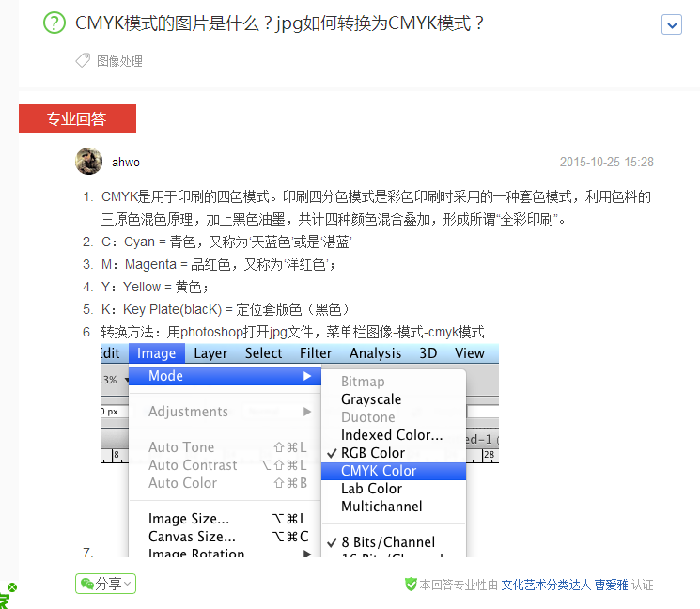Viewport: 700px width, 609px height.
Task: Click the WeChat icon in share button
Action: (x=87, y=584)
